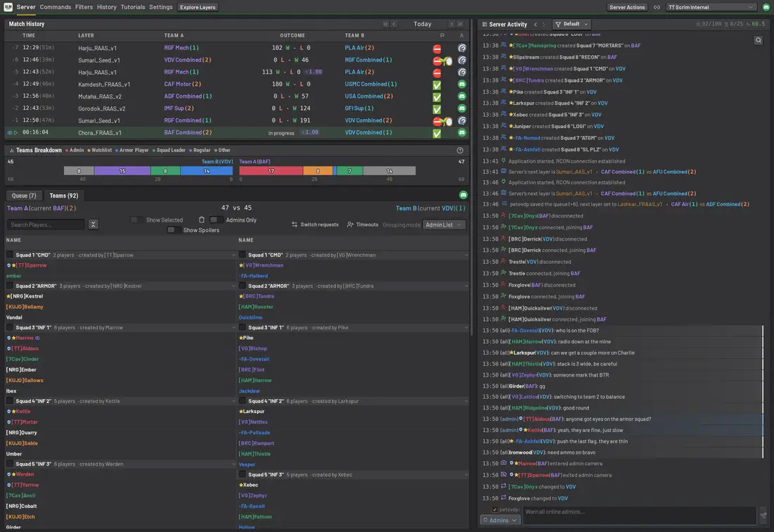Check Team B Squad 5 "INF 3" checkbox
The image size is (774, 532).
(x=242, y=474)
